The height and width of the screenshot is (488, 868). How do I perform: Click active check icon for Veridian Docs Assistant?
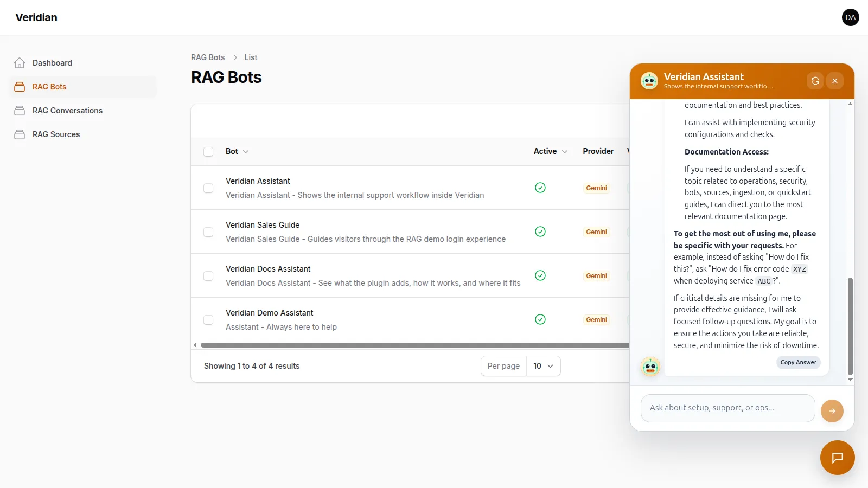[540, 275]
